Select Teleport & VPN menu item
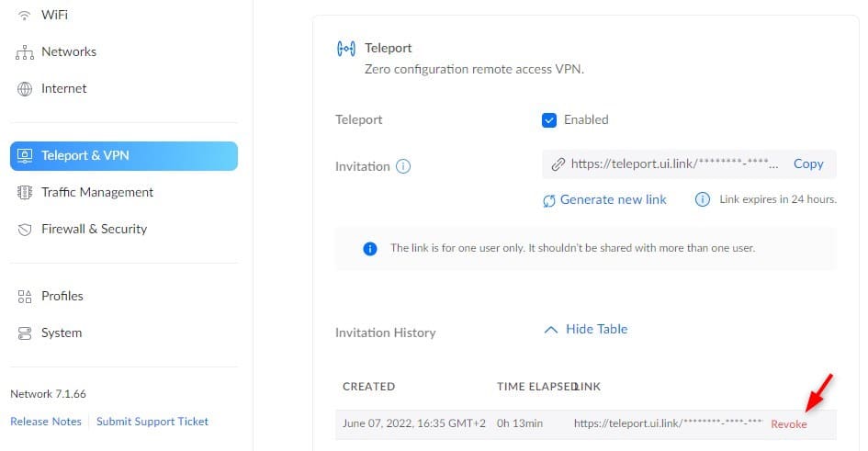Screen dimensions: 868x451 click(x=124, y=155)
